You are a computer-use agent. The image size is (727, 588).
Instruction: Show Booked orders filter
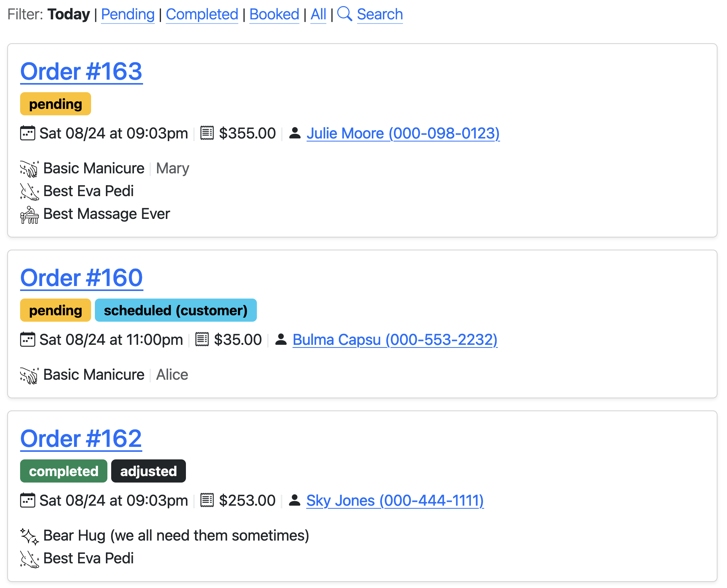[274, 14]
